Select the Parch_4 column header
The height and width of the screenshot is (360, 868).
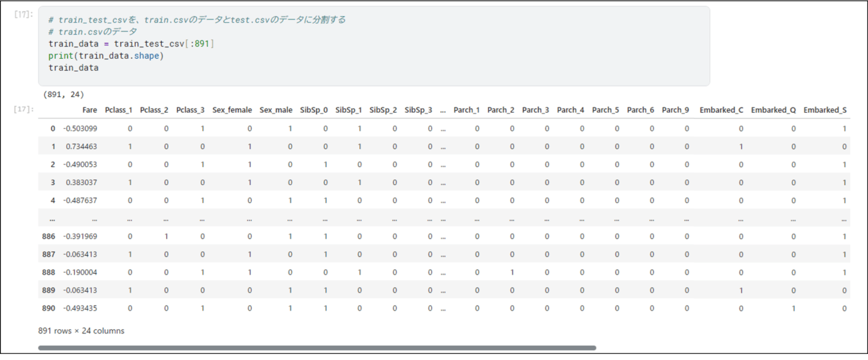tap(570, 110)
